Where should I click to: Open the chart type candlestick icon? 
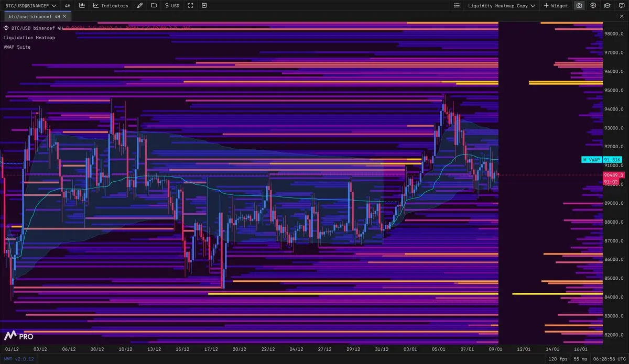(82, 5)
